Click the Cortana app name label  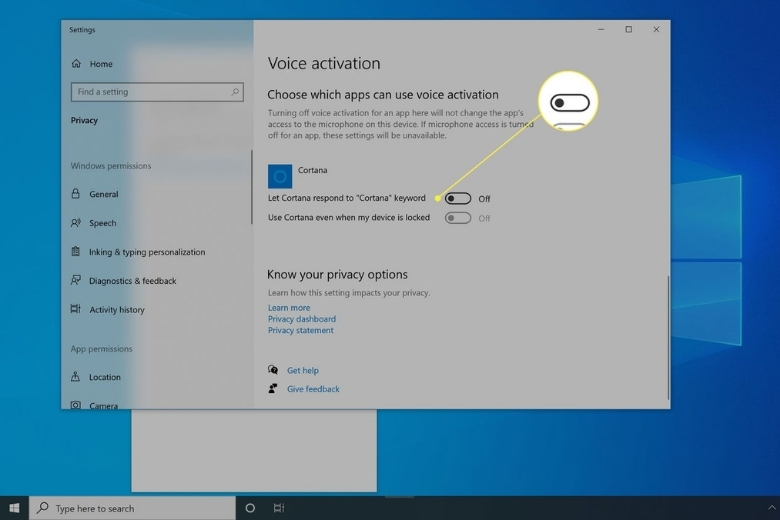[x=312, y=170]
